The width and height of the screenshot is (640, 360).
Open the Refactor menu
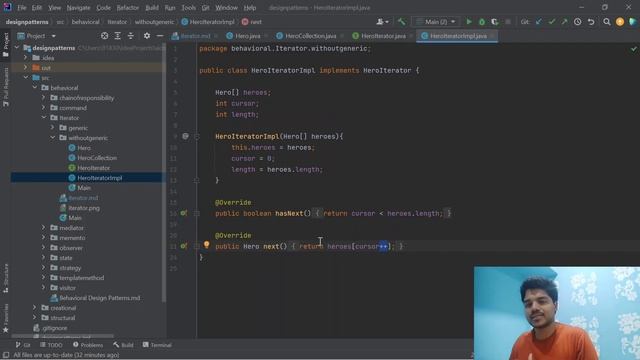(128, 7)
